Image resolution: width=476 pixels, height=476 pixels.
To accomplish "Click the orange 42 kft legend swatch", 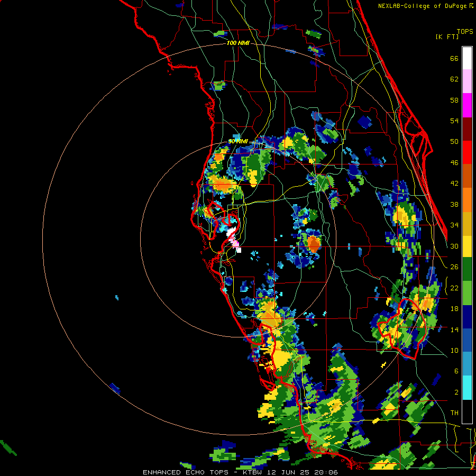I will [x=467, y=199].
